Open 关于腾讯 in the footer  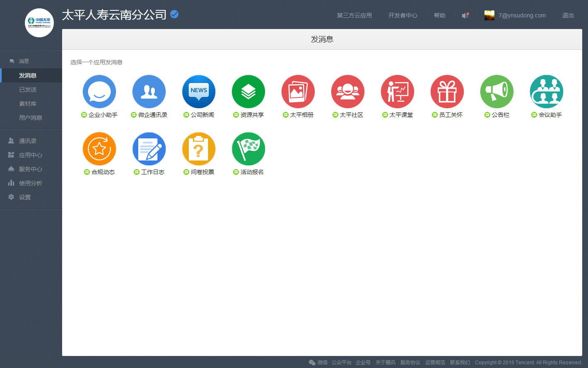tap(386, 363)
